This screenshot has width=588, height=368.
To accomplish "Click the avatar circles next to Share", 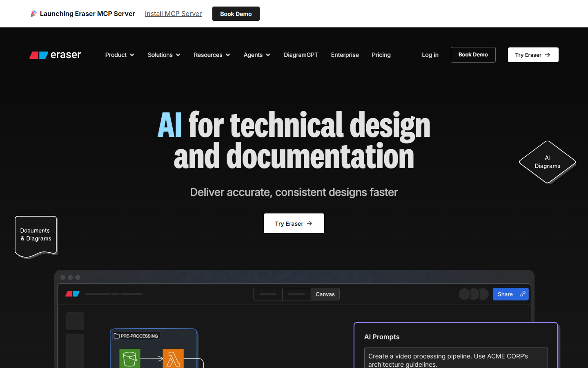I will [474, 294].
